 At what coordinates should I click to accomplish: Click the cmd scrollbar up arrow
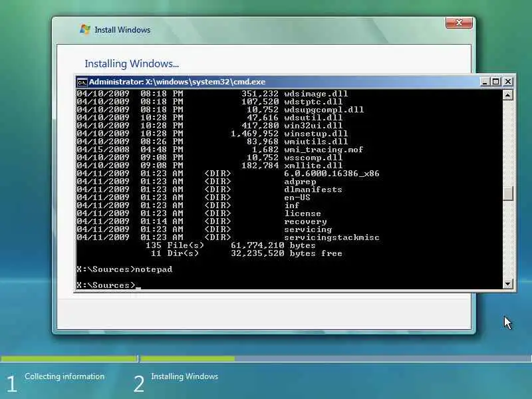tap(507, 95)
